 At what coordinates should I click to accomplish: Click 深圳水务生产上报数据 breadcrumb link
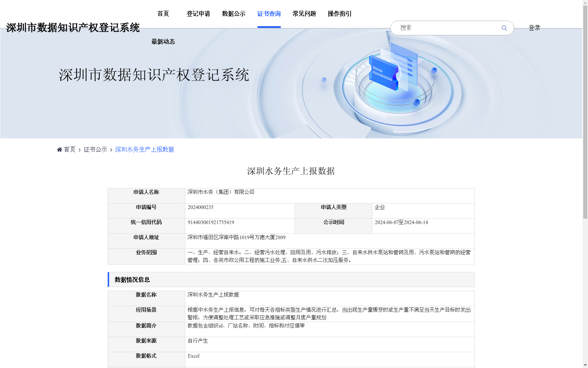[x=144, y=149]
